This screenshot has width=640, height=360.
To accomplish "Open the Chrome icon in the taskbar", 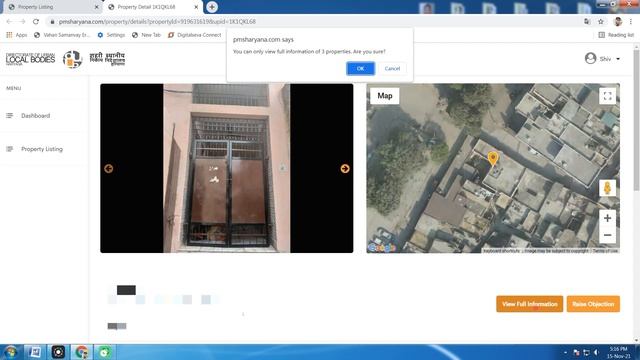I will click(x=82, y=352).
